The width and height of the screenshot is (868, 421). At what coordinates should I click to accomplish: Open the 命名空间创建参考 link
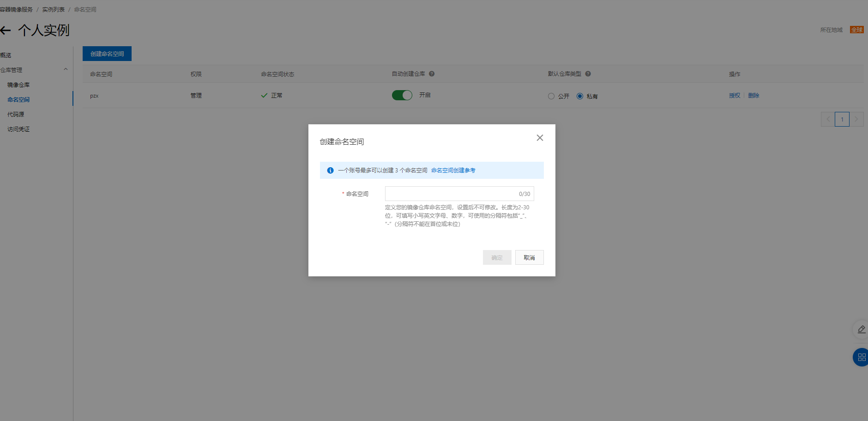(453, 171)
